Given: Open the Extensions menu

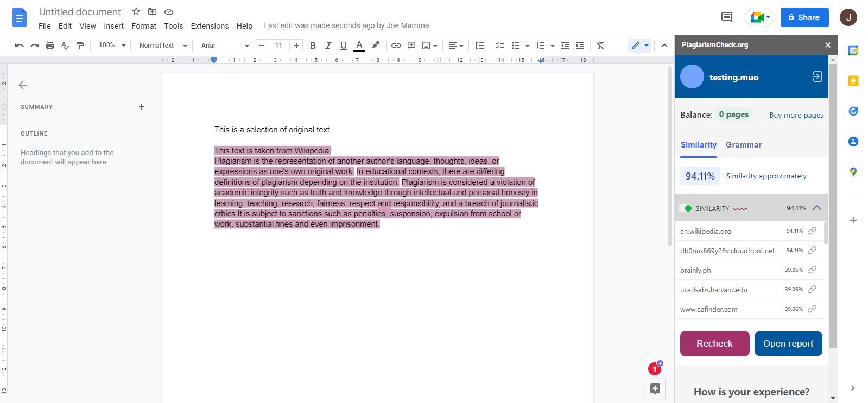Looking at the screenshot, I should point(210,26).
